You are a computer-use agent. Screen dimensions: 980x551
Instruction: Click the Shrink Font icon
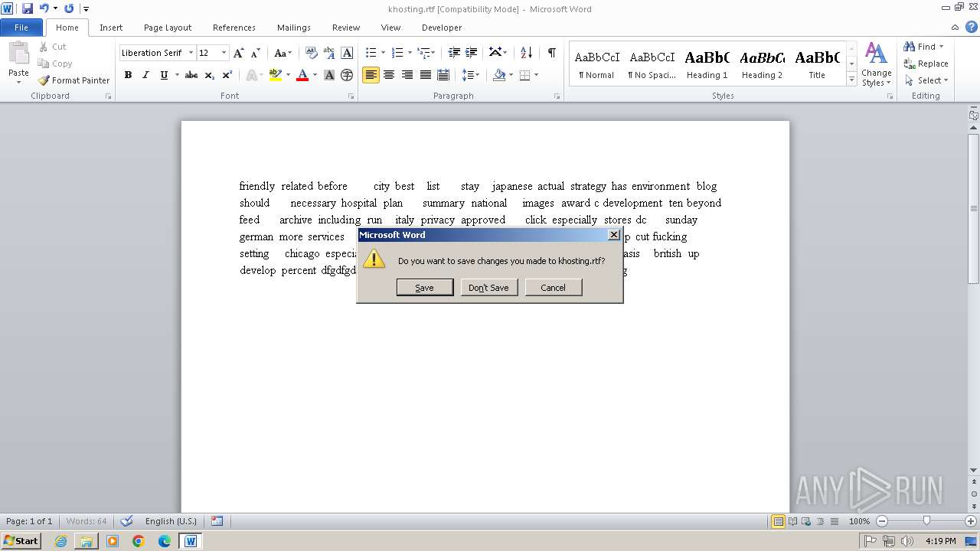click(256, 53)
